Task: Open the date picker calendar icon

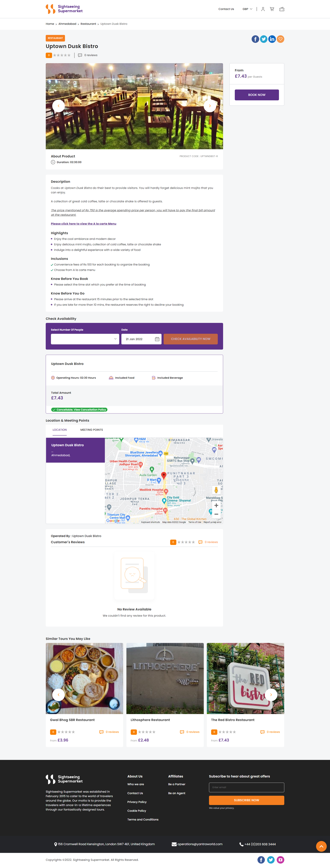Action: click(157, 339)
